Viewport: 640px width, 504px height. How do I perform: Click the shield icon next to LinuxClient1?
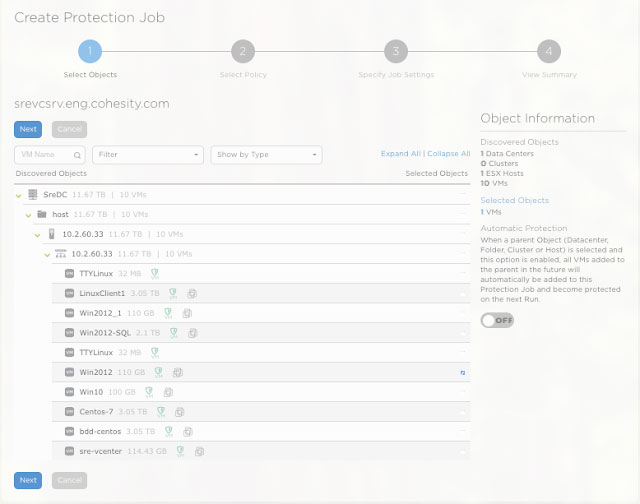click(172, 293)
